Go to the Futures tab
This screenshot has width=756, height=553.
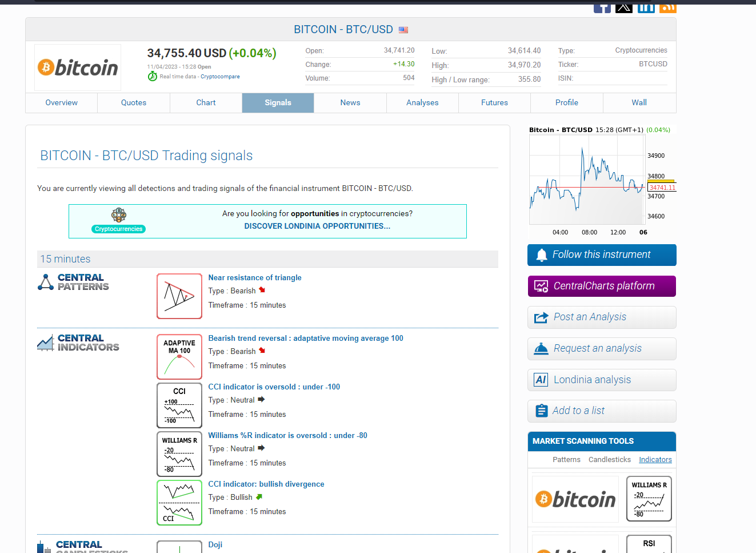[494, 103]
